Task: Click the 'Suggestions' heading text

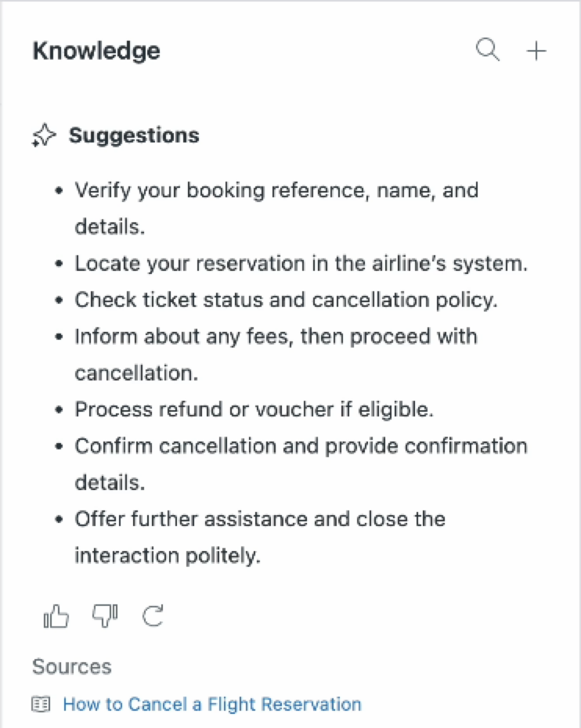Action: click(x=134, y=135)
